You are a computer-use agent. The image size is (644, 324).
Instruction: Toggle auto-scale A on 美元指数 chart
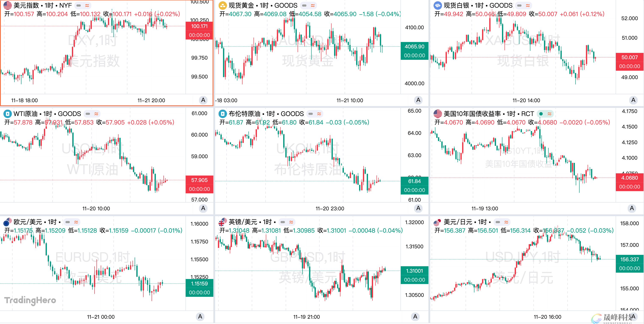[203, 100]
